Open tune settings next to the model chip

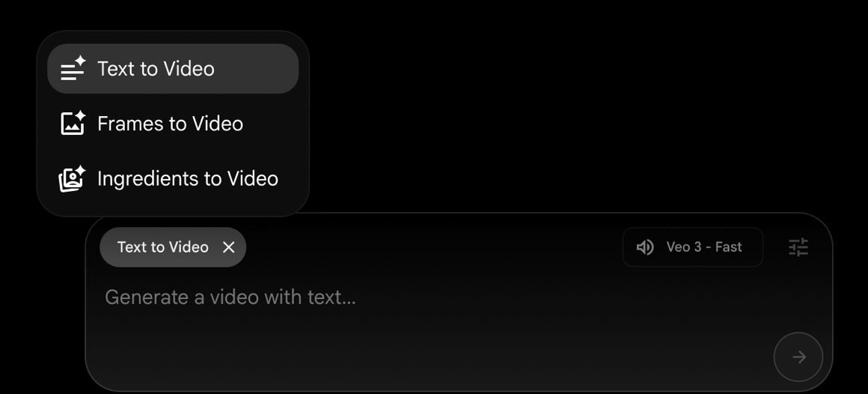click(798, 247)
